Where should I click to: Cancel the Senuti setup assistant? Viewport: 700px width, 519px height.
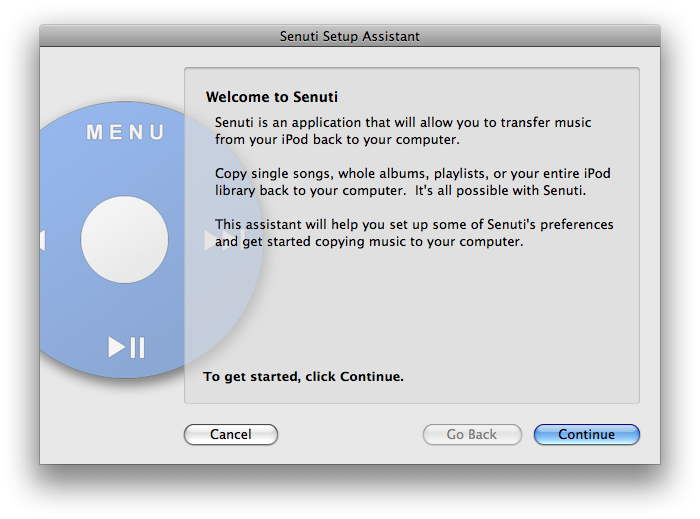click(231, 434)
